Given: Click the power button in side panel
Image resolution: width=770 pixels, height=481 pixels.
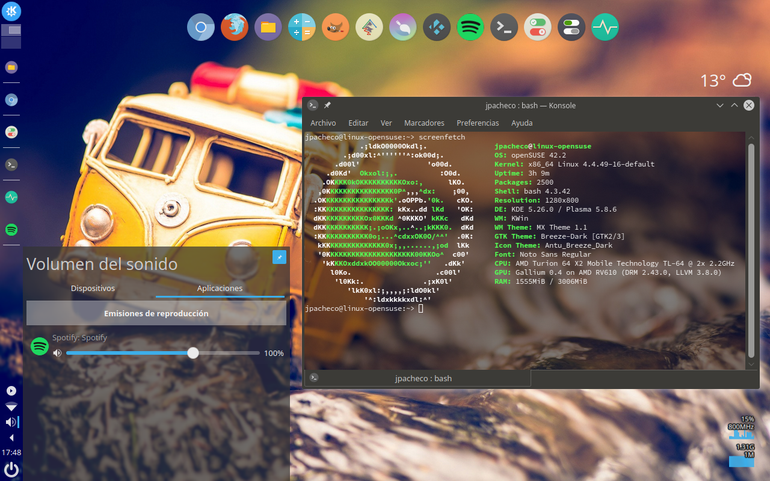Looking at the screenshot, I should point(11,470).
